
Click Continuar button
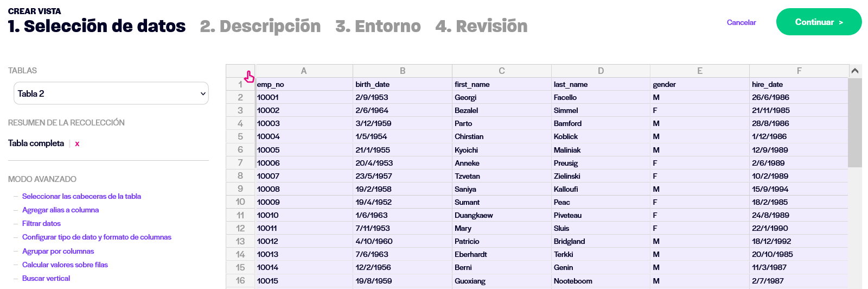[819, 22]
